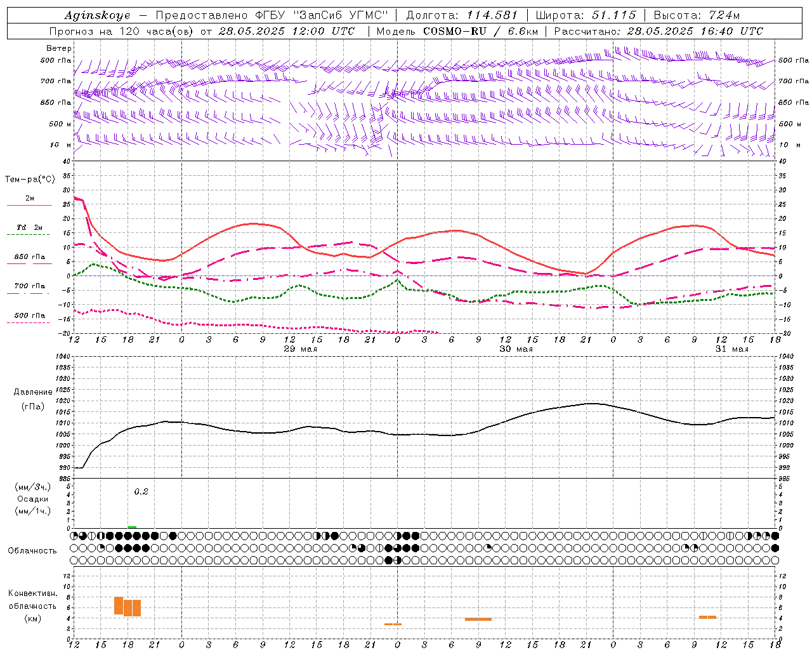Click the Облачность cloud cover label
Image resolution: width=812 pixels, height=650 pixels.
click(32, 551)
